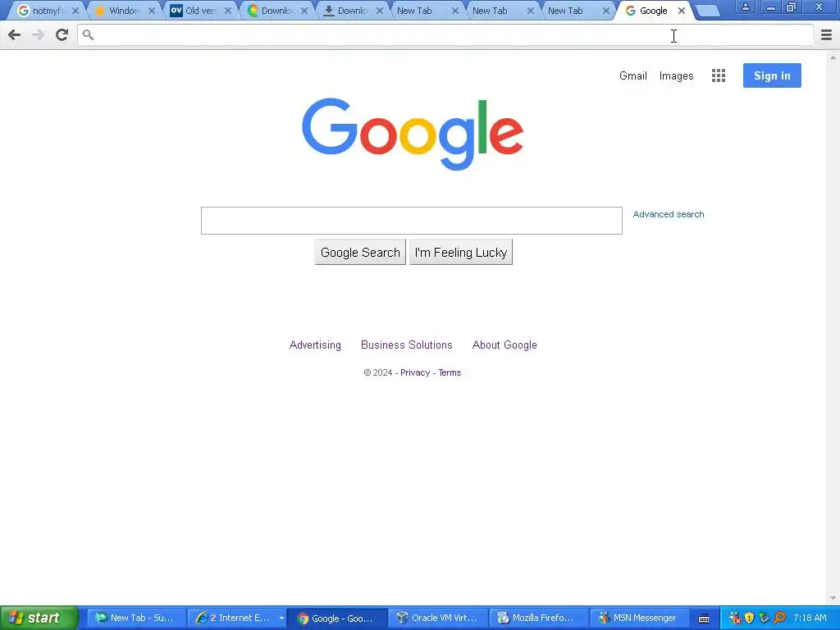Click the Google Search button
840x630 pixels.
(360, 253)
